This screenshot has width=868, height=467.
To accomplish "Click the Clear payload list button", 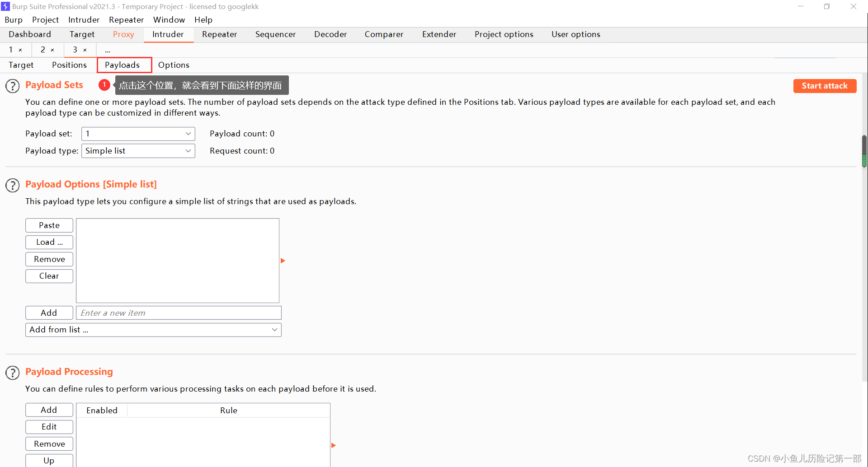I will [x=49, y=276].
